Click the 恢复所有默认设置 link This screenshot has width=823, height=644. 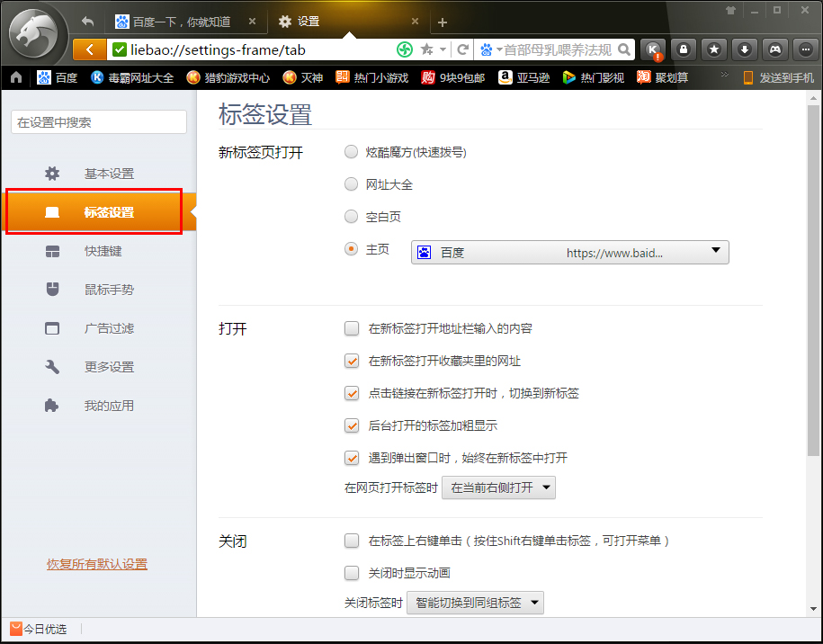(x=96, y=562)
